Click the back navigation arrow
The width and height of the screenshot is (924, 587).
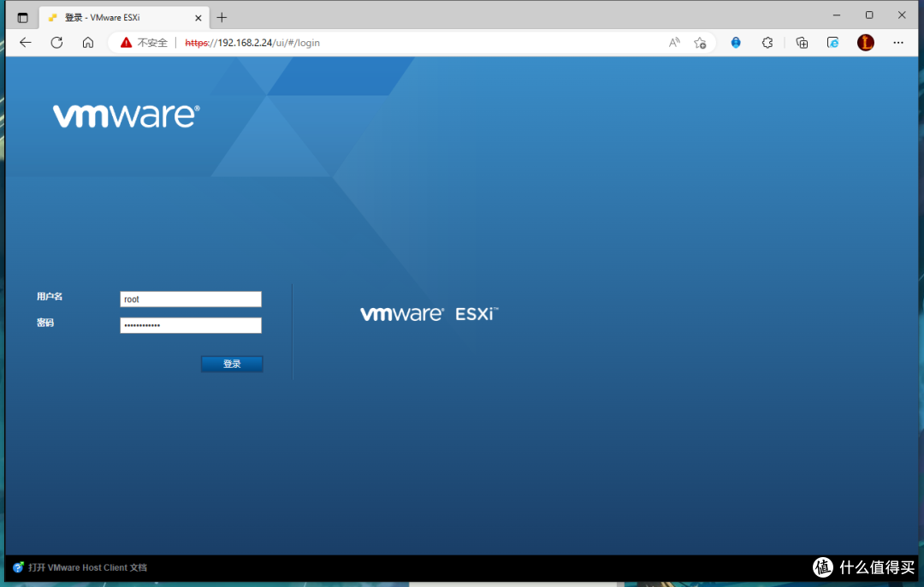click(x=26, y=42)
